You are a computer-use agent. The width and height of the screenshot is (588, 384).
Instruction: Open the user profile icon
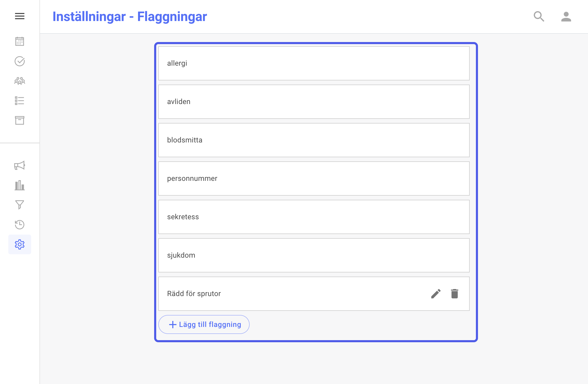(566, 17)
